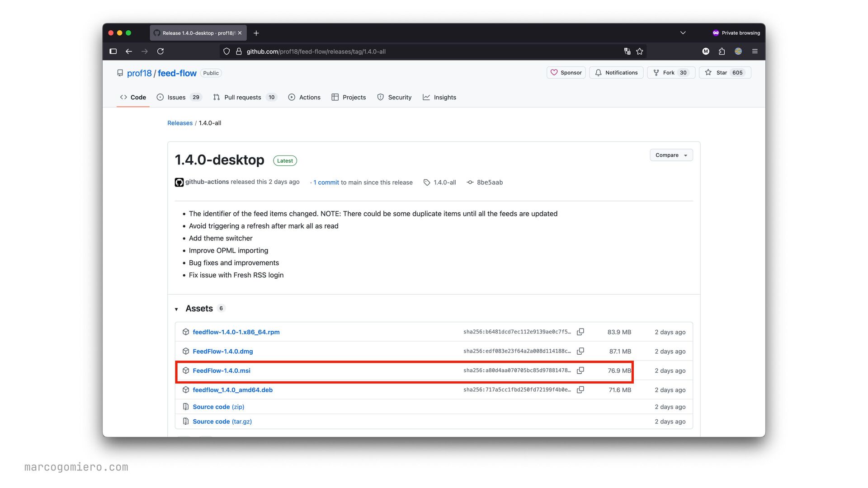
Task: Download Source code (zip)
Action: tap(218, 407)
